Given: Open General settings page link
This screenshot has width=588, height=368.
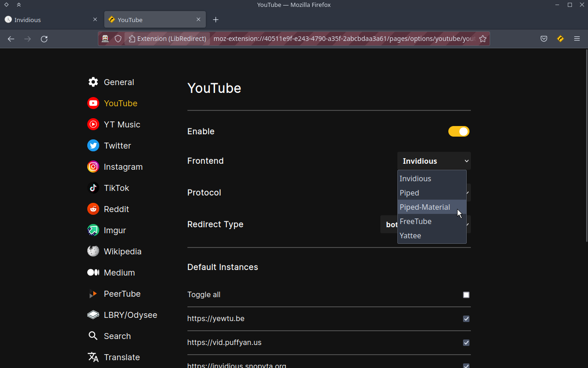Looking at the screenshot, I should (x=119, y=82).
